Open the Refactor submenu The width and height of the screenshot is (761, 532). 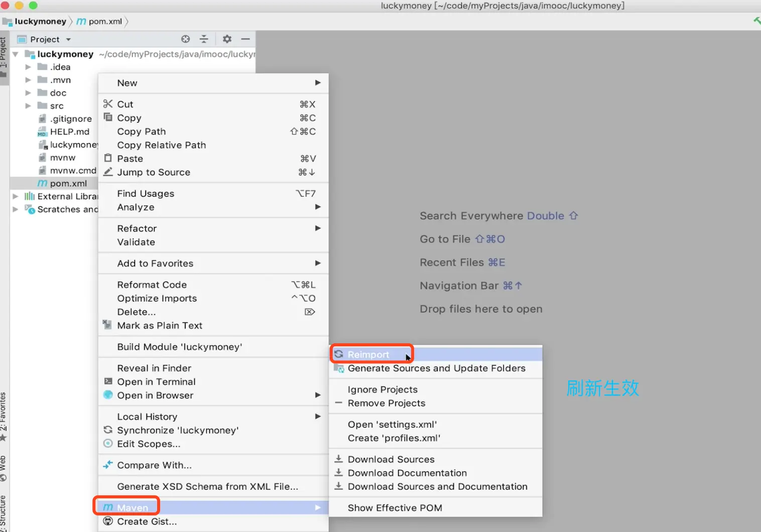[213, 228]
